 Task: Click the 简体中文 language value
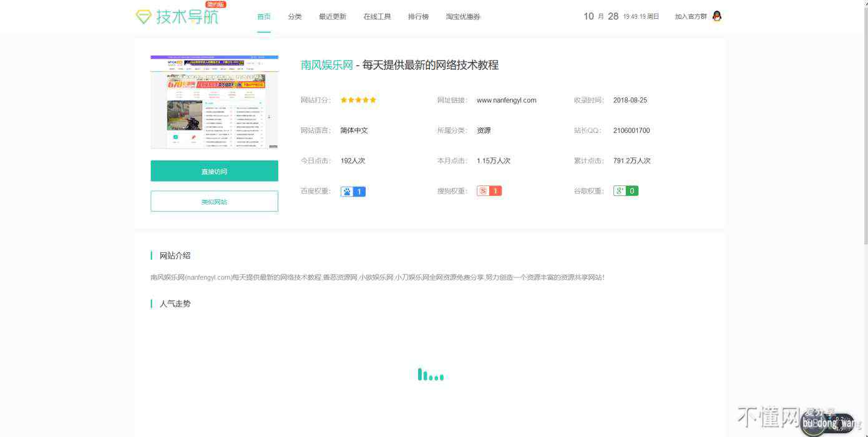point(354,130)
